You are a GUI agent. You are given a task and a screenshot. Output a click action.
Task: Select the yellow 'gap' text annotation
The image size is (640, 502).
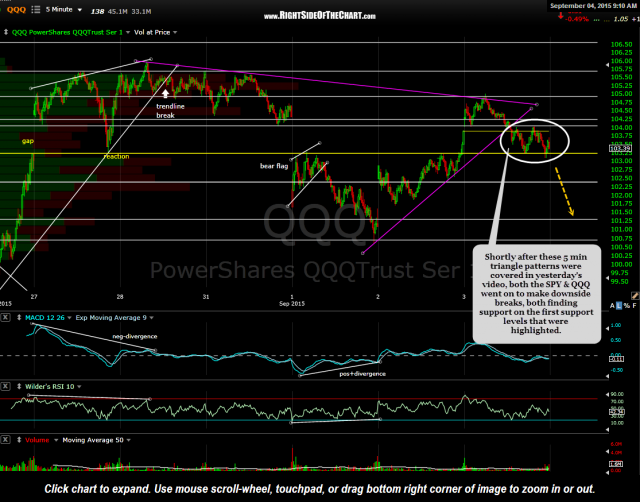coord(28,141)
